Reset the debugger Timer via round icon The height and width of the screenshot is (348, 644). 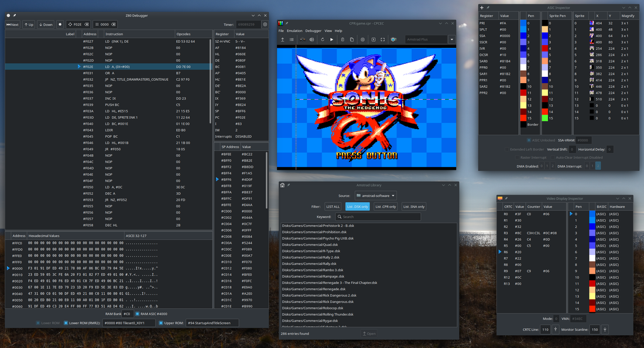click(x=265, y=25)
